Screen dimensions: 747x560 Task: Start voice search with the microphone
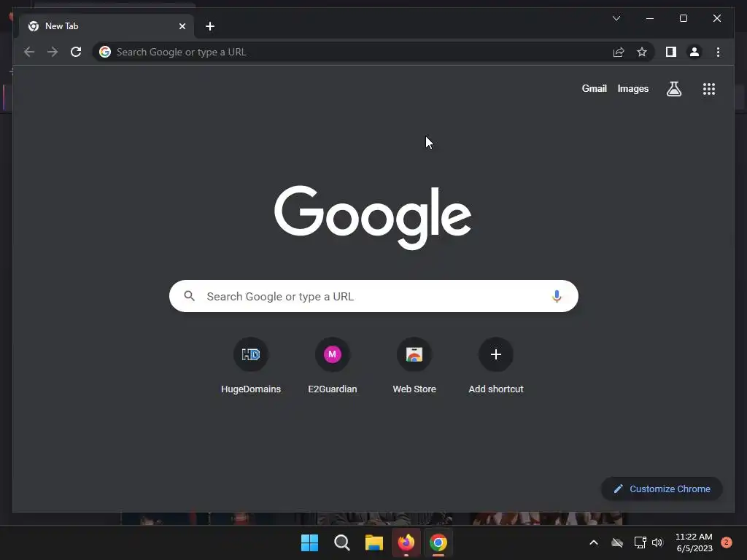click(x=557, y=296)
